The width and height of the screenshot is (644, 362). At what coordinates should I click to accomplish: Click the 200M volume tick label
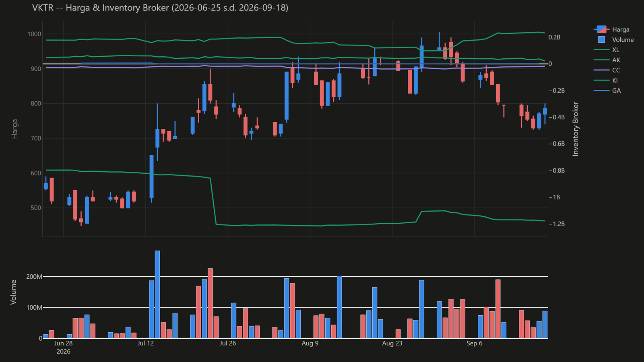(34, 277)
